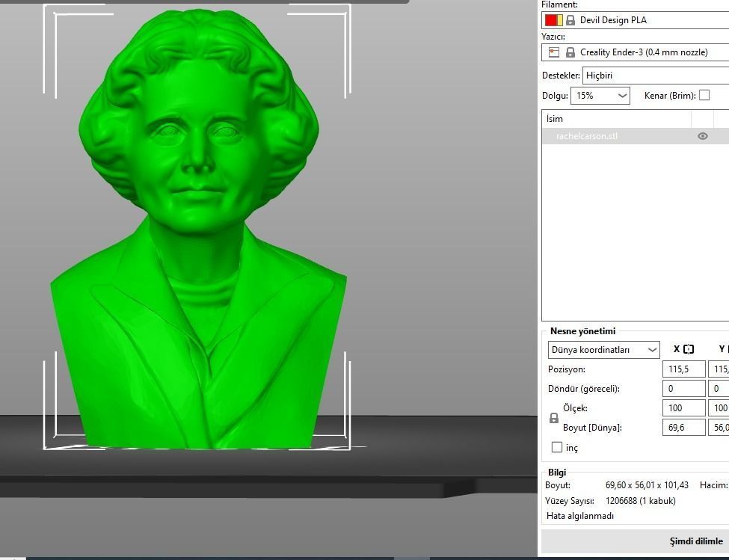This screenshot has width=729, height=560.
Task: Click the Şimdi dilimle slice button
Action: point(635,541)
